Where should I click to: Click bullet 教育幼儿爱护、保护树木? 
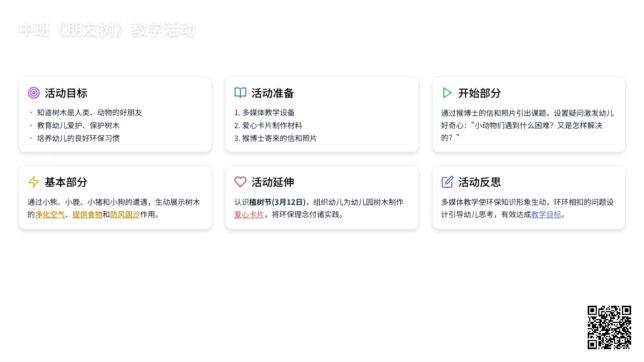[78, 125]
